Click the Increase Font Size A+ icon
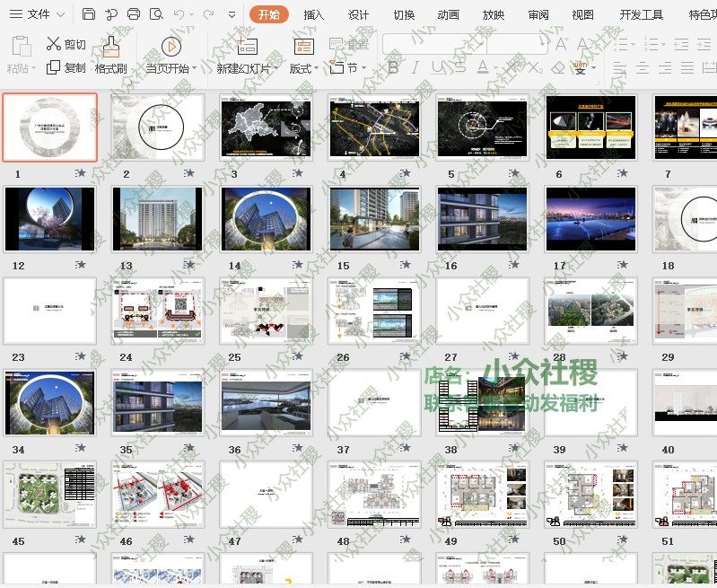The image size is (717, 588). click(561, 44)
